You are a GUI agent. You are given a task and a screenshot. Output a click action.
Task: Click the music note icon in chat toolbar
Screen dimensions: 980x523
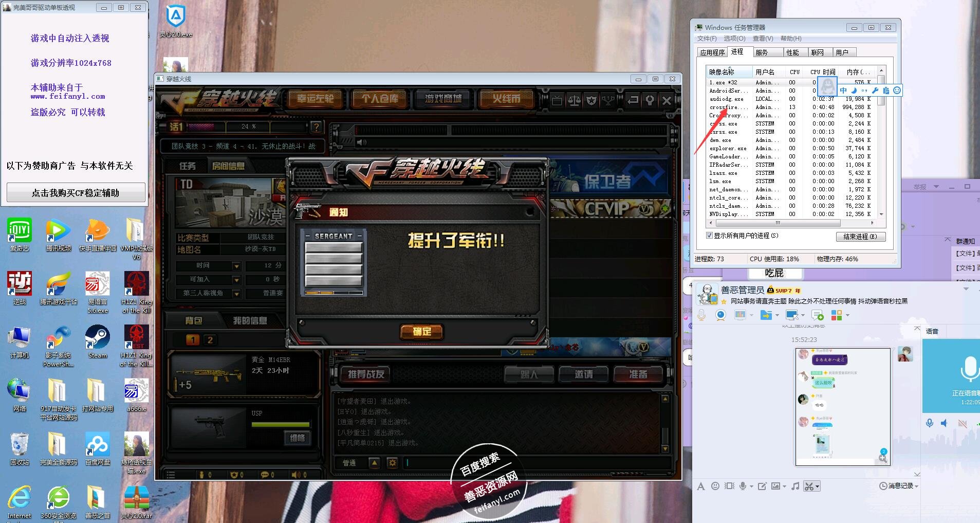pyautogui.click(x=795, y=486)
